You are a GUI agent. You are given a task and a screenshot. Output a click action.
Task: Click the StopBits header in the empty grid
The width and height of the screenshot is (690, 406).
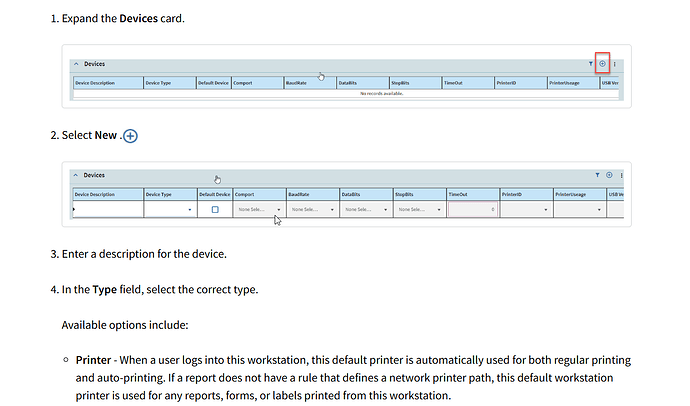coord(415,83)
